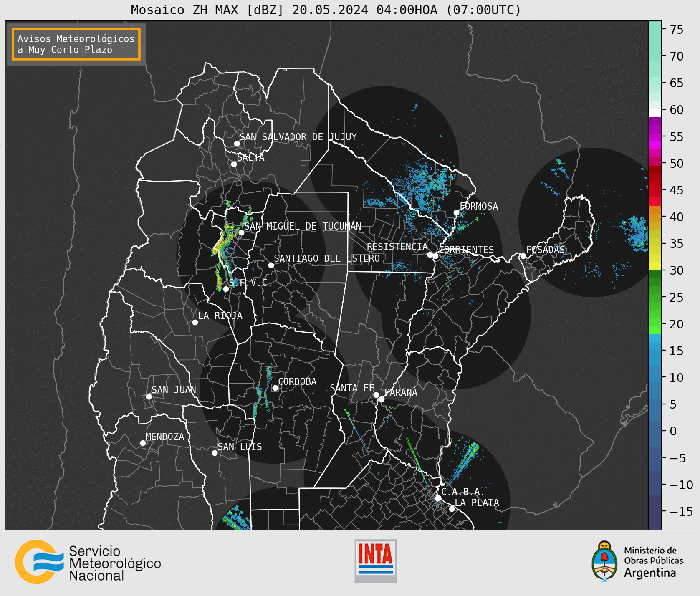Click the CÓRDOBA label text
The height and width of the screenshot is (596, 700).
coord(297,381)
